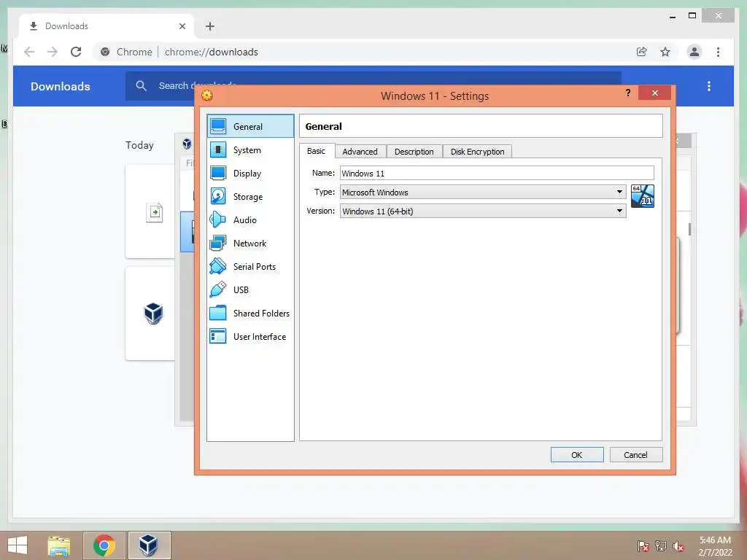Click the network tray icon
Image resolution: width=747 pixels, height=560 pixels.
(x=661, y=546)
